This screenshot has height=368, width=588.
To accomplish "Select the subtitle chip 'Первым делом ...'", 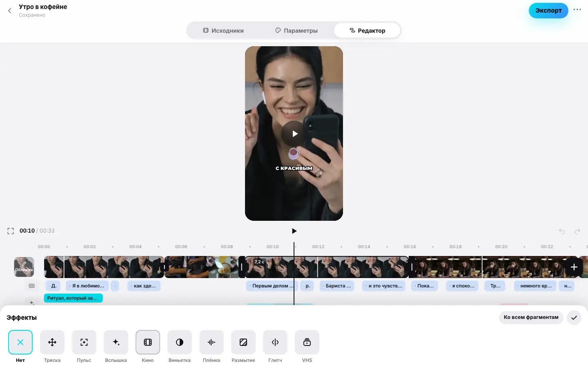I will point(272,286).
